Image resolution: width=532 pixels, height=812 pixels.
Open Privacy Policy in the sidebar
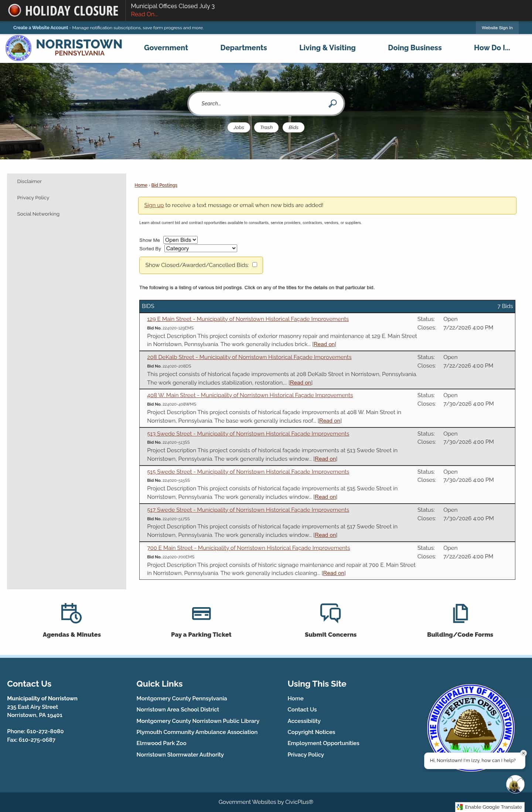(33, 197)
